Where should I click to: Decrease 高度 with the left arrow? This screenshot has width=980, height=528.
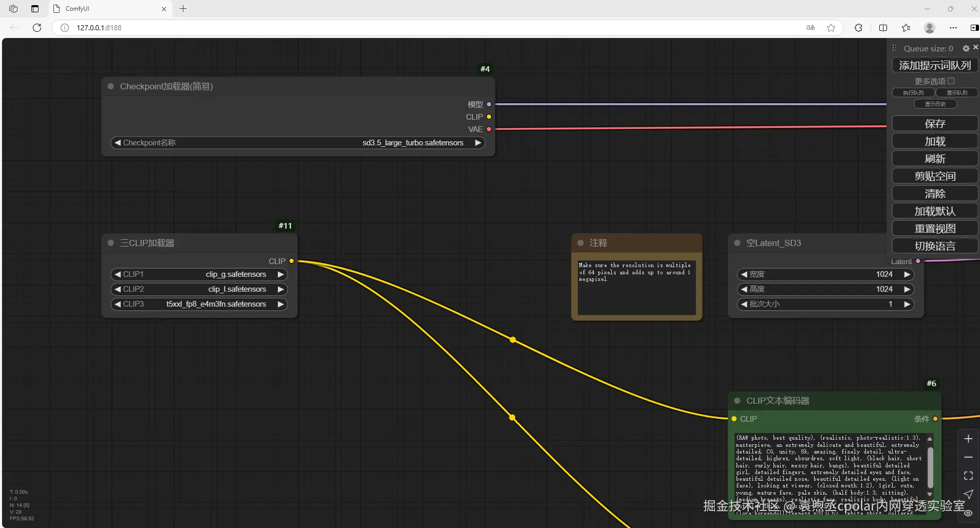click(744, 289)
